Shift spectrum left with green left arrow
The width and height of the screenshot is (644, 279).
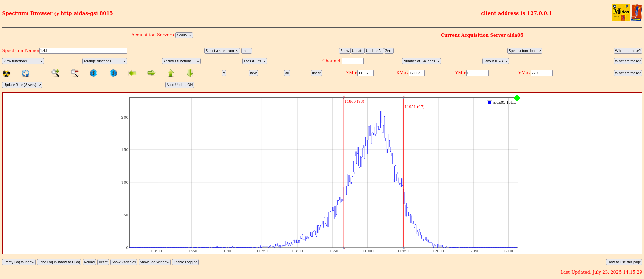tap(132, 73)
